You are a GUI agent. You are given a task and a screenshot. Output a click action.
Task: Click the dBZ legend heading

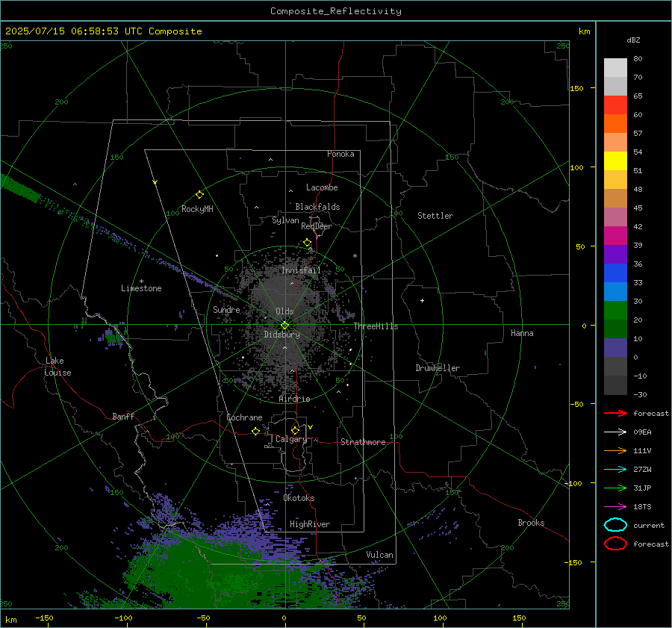pos(633,40)
